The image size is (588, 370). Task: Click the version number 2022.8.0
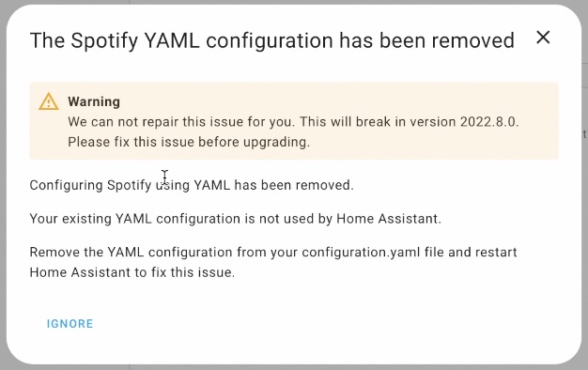pyautogui.click(x=489, y=122)
